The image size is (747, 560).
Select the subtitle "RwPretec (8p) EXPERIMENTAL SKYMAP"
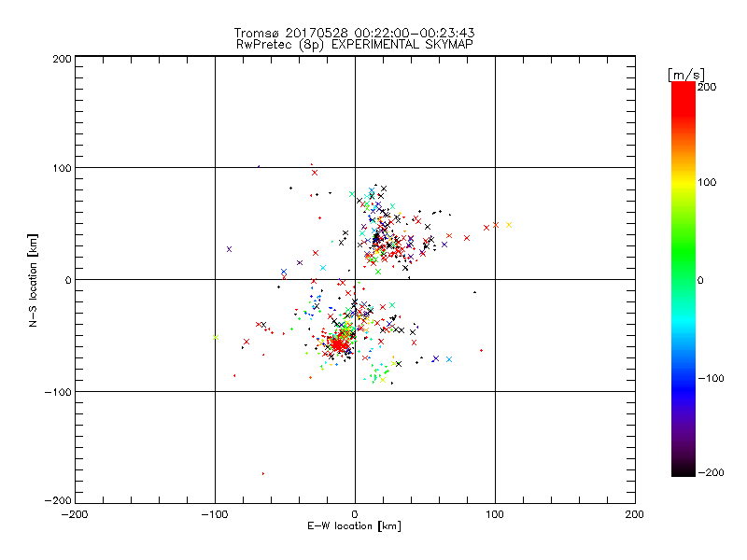tap(355, 44)
